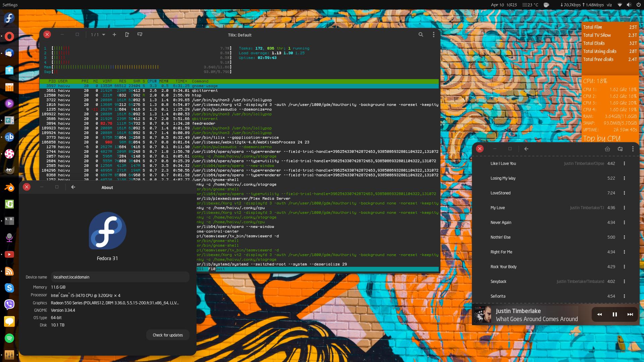Go to the previous track
The width and height of the screenshot is (644, 362).
pos(599,314)
